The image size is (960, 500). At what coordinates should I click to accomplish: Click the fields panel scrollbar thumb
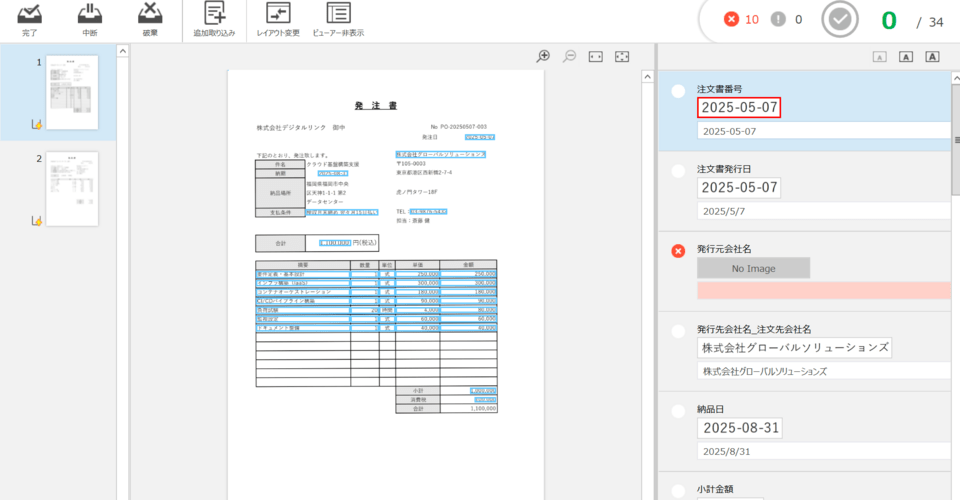tap(956, 140)
